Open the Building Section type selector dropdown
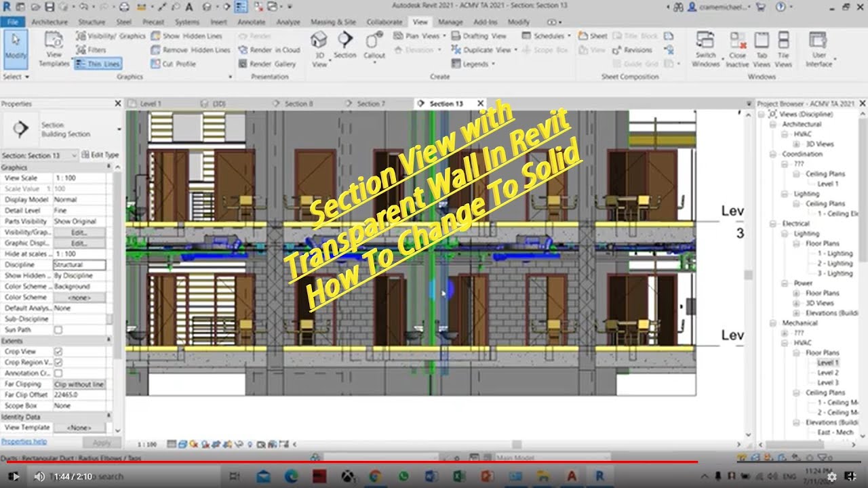Image resolution: width=868 pixels, height=488 pixels. click(119, 129)
